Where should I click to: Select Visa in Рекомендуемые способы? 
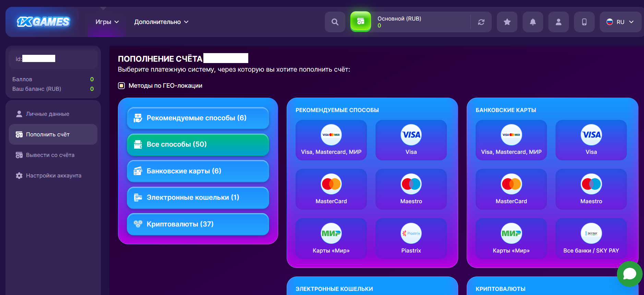(x=411, y=140)
